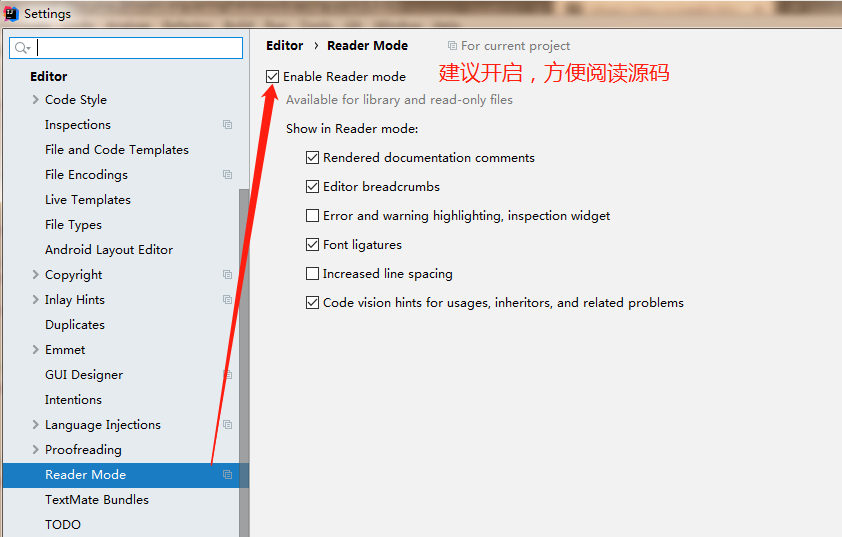Image resolution: width=842 pixels, height=537 pixels.
Task: Open File Encodings settings
Action: [86, 175]
